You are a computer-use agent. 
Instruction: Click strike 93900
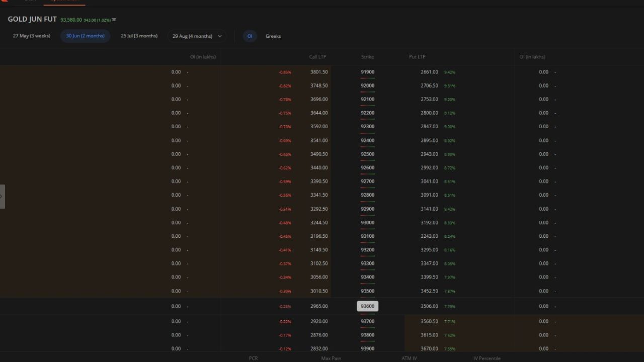[x=368, y=348]
